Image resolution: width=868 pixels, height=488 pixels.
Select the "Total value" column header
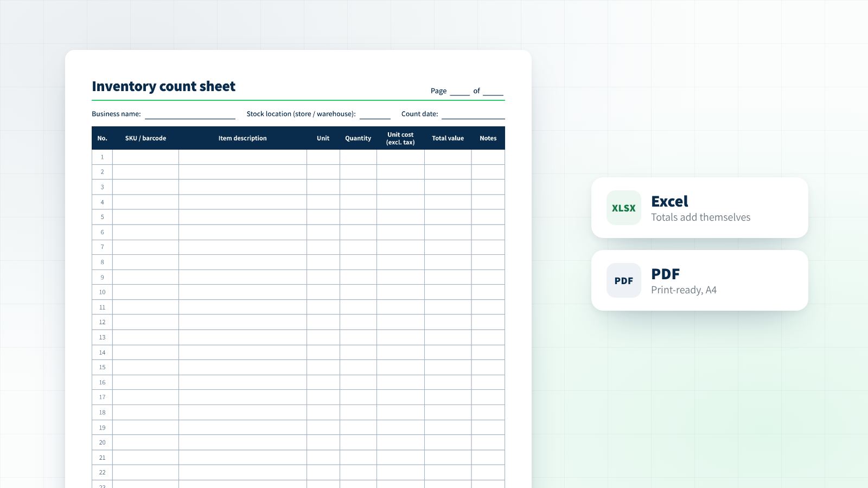(448, 138)
